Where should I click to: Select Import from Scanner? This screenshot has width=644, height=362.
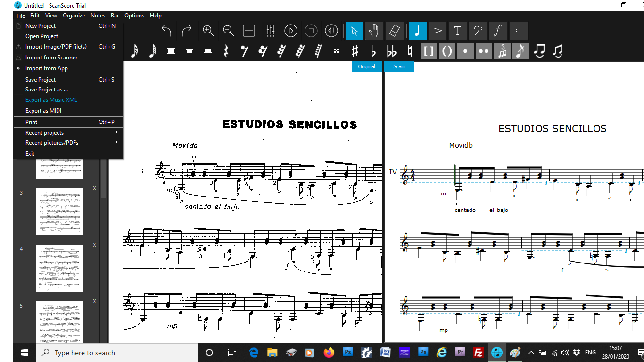click(x=68, y=58)
